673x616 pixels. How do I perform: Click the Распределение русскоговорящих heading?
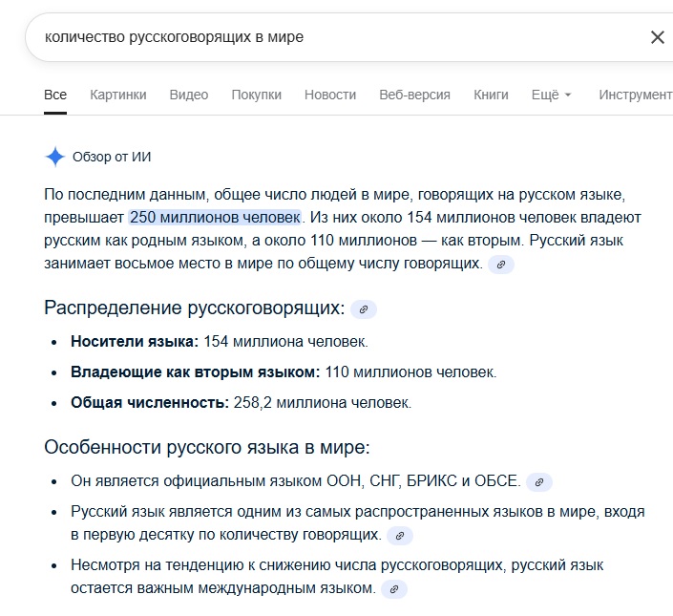pyautogui.click(x=195, y=308)
